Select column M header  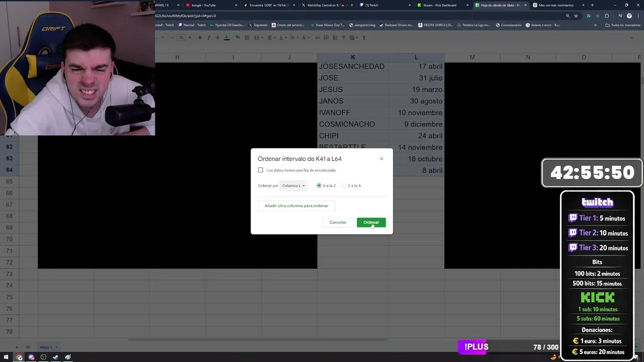[472, 57]
